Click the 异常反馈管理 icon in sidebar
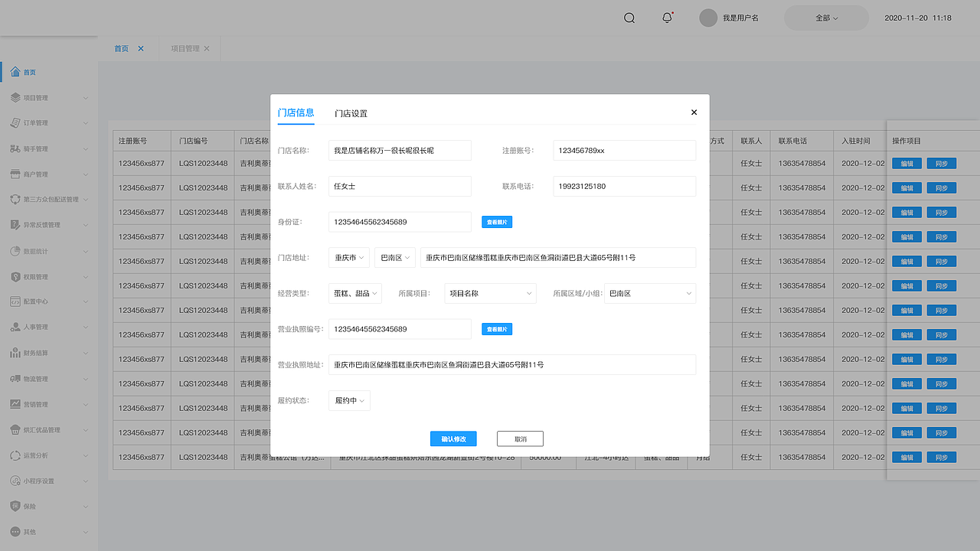 click(15, 225)
